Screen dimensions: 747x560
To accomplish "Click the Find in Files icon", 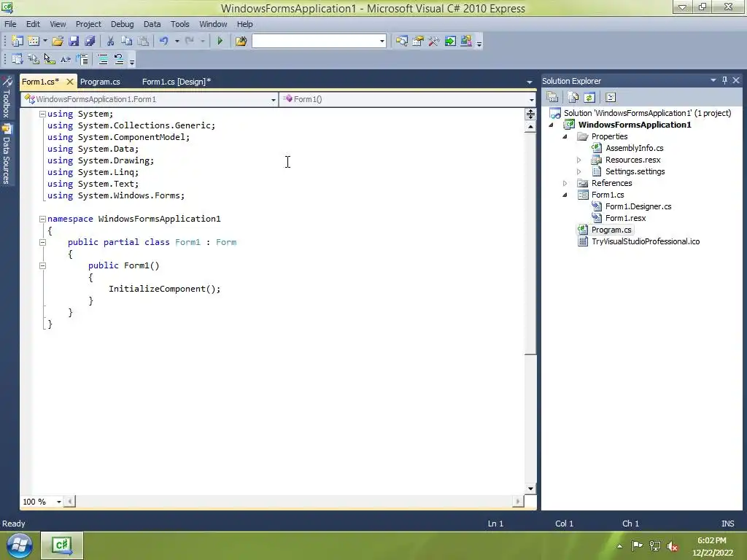I will click(x=241, y=42).
